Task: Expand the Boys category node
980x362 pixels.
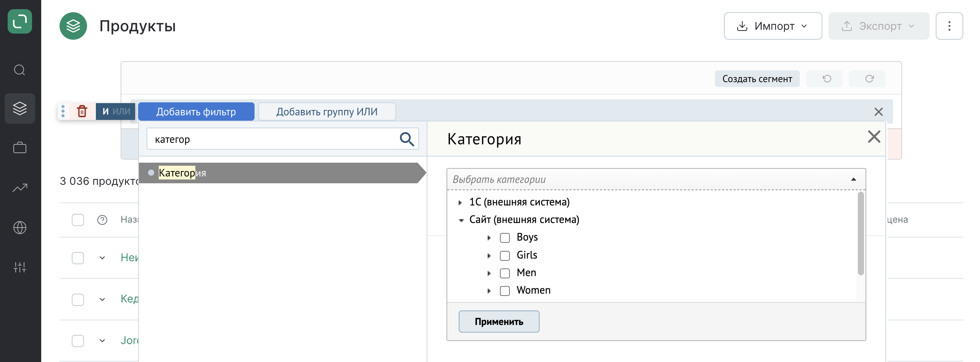Action: 489,238
